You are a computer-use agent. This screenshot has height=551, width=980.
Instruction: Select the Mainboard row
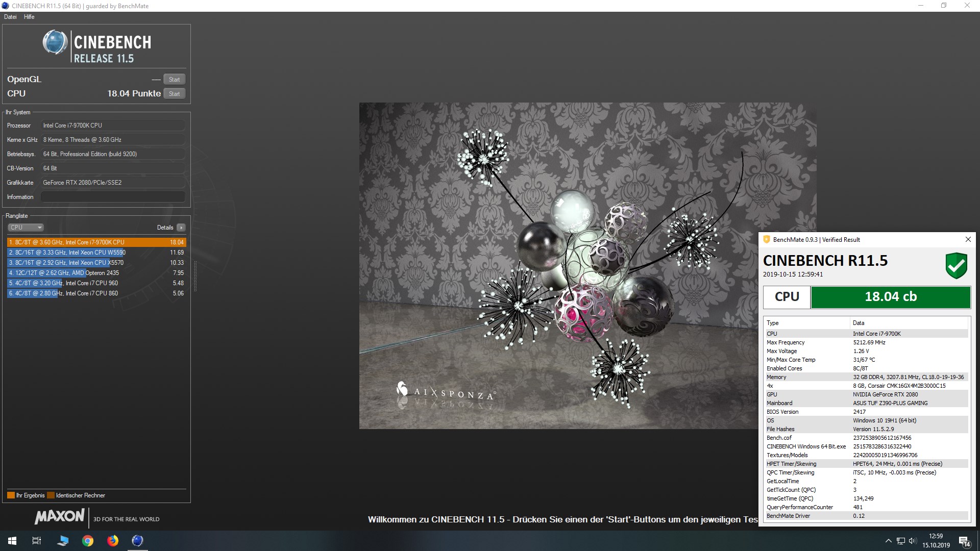[866, 403]
